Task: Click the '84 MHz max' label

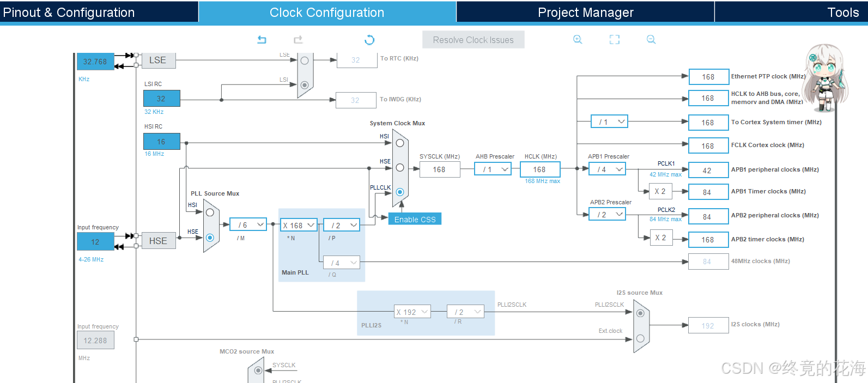Action: [665, 219]
